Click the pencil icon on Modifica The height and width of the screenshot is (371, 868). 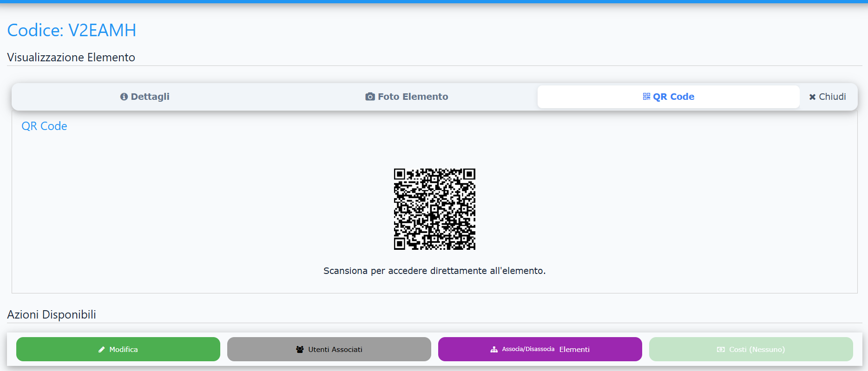102,349
